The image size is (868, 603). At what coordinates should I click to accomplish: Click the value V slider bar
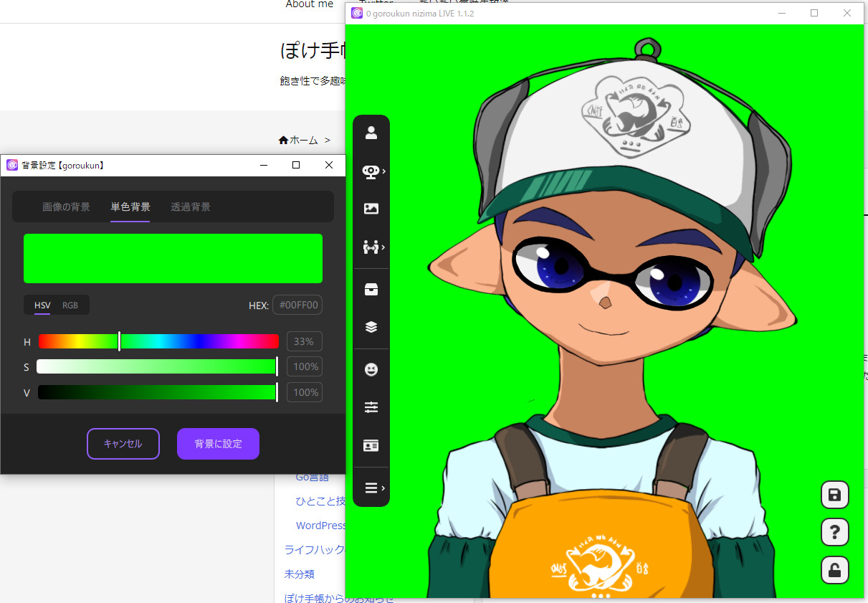pos(157,392)
